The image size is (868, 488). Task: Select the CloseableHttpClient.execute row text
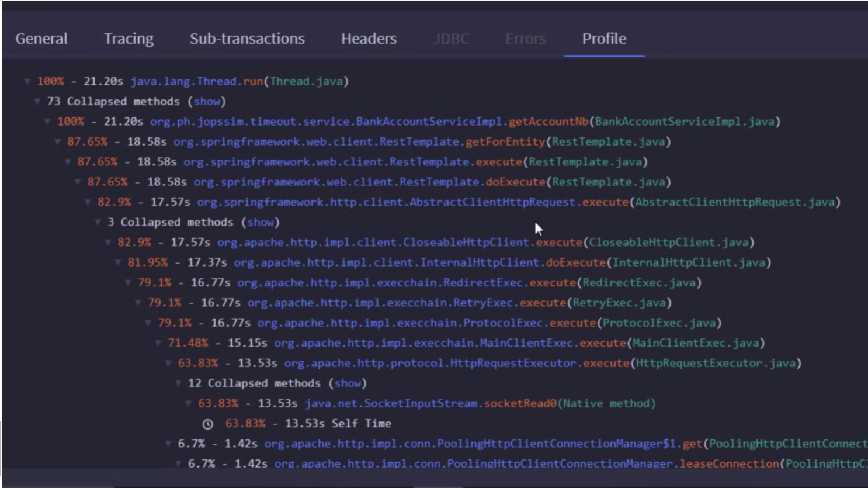coord(436,243)
